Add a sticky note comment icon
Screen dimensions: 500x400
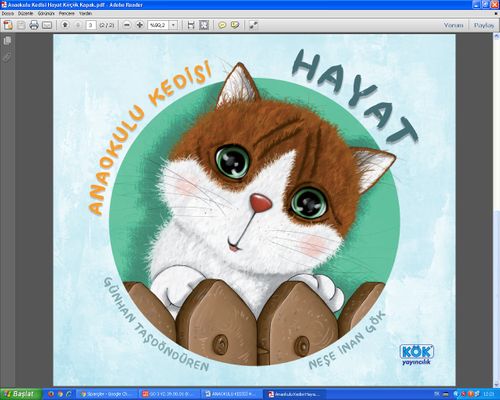click(222, 25)
